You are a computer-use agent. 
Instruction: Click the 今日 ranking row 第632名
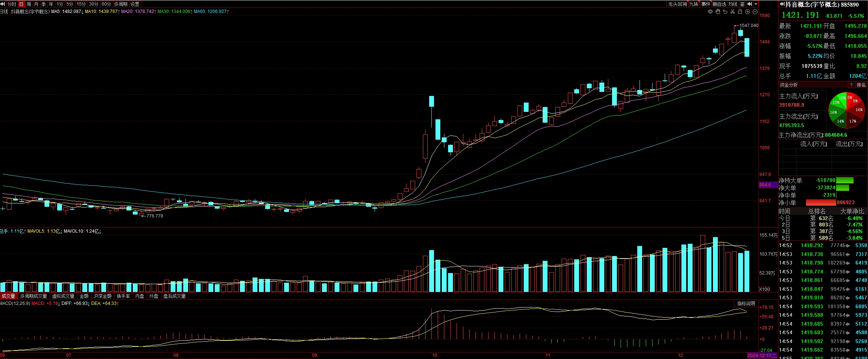pyautogui.click(x=822, y=218)
